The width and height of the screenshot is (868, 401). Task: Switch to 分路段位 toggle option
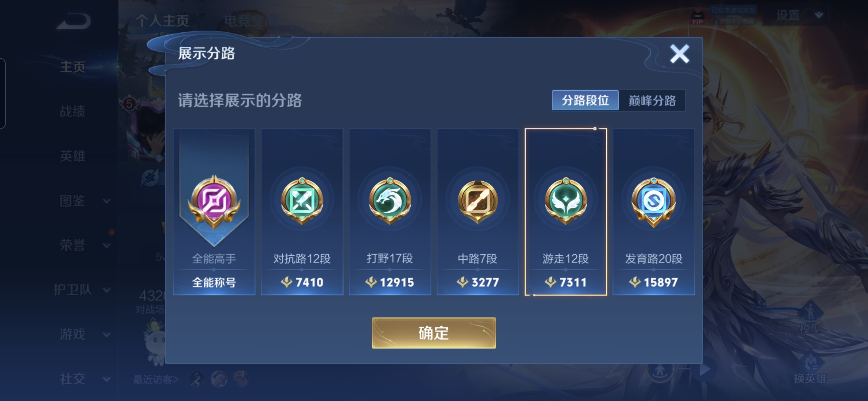pyautogui.click(x=585, y=100)
